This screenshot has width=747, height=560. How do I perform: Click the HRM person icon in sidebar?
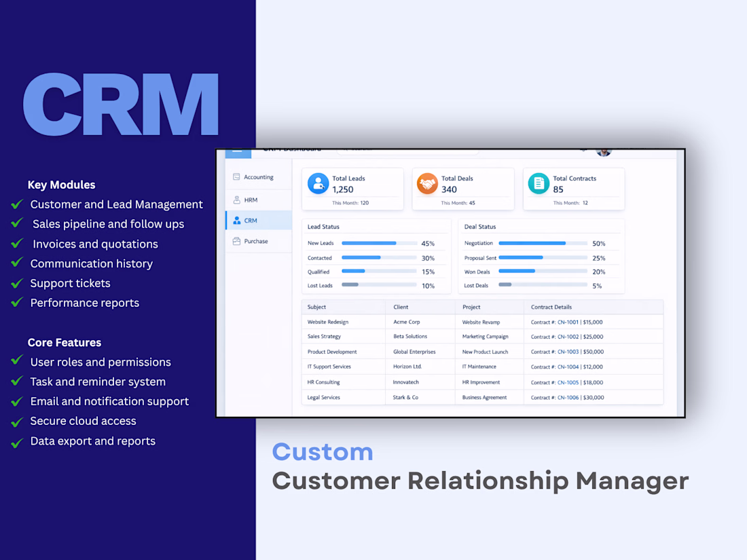[236, 200]
